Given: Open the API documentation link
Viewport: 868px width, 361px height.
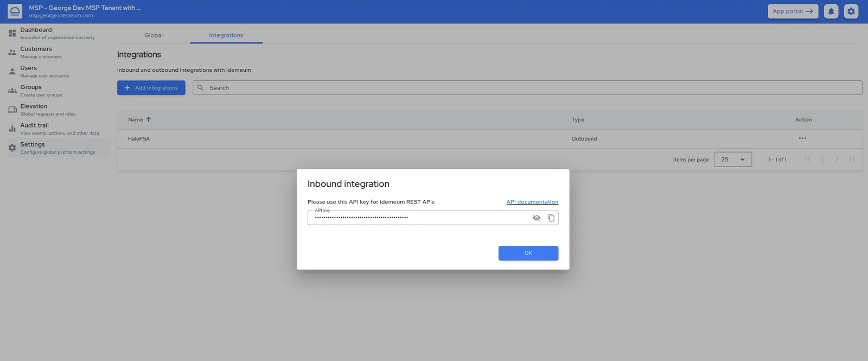Looking at the screenshot, I should (x=532, y=202).
